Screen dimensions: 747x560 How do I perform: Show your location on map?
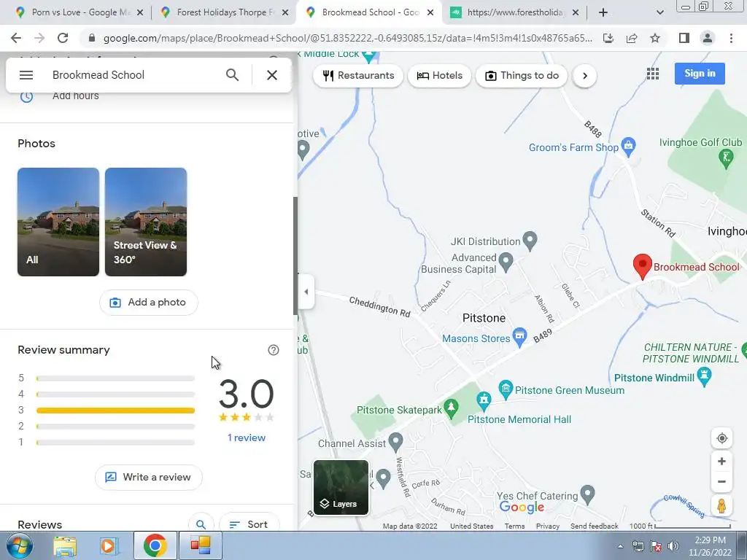click(721, 438)
